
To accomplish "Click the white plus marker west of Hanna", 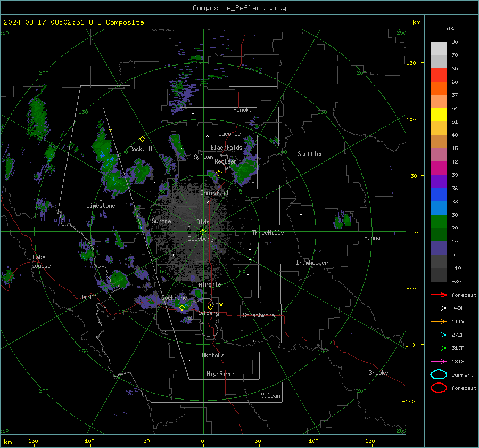I will (x=301, y=214).
